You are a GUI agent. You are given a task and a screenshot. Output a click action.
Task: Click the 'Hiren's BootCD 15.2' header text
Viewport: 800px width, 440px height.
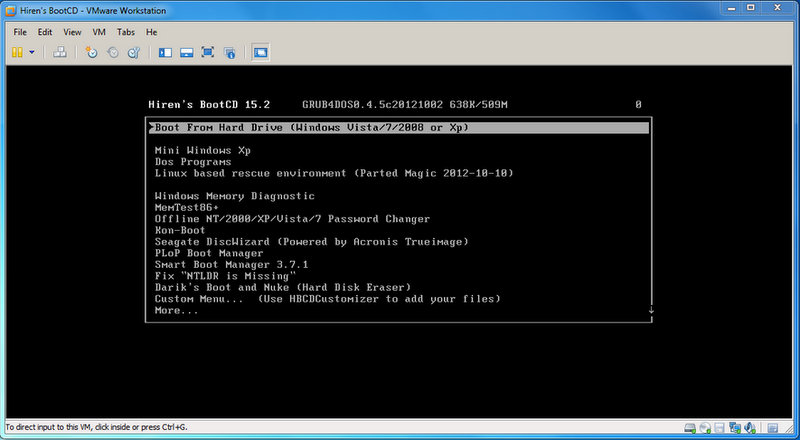click(x=209, y=105)
